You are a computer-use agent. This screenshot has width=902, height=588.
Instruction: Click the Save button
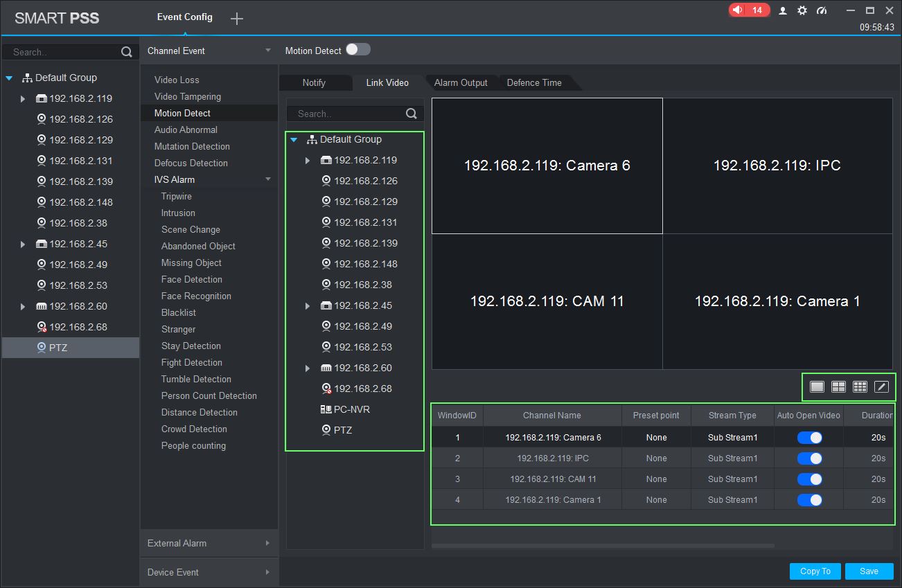(x=869, y=571)
